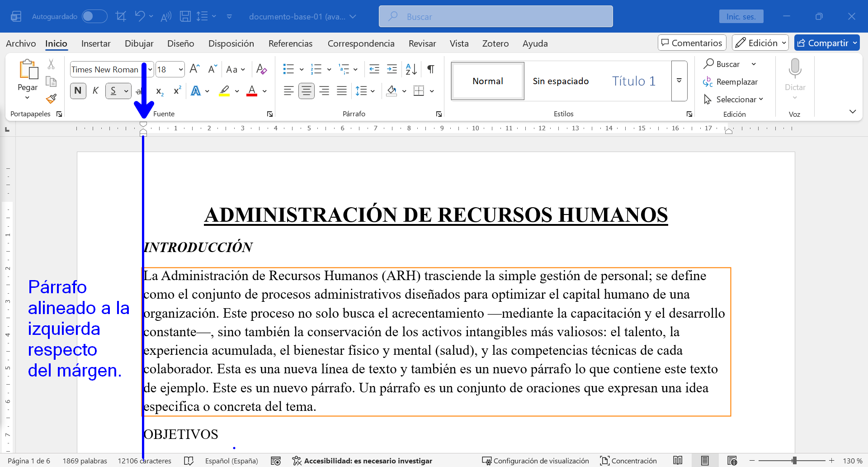Click the zoom slider handle
868x467 pixels.
[x=794, y=461]
